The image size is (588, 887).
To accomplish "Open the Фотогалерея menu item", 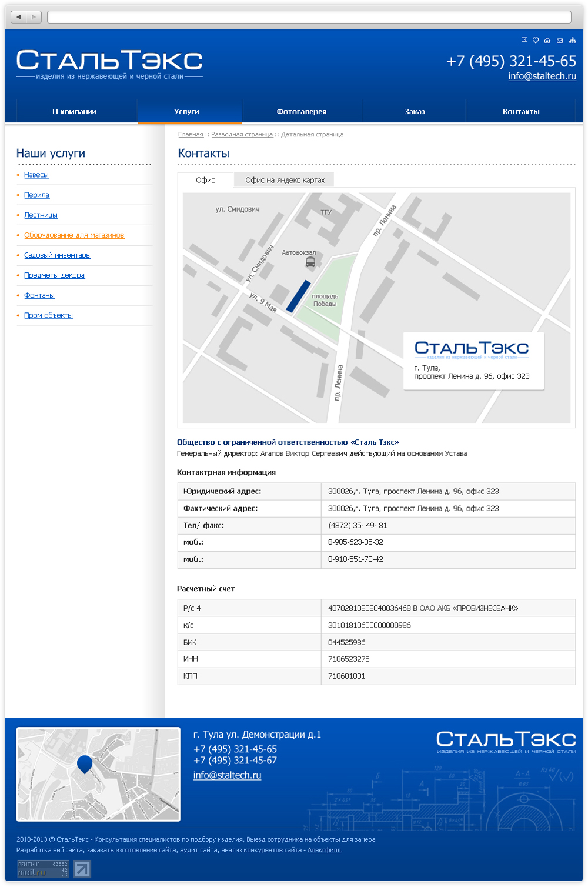I will click(302, 111).
